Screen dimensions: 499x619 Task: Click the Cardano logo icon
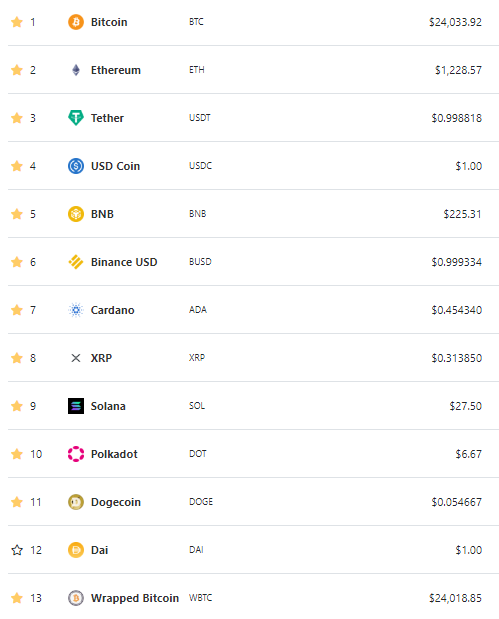point(76,310)
